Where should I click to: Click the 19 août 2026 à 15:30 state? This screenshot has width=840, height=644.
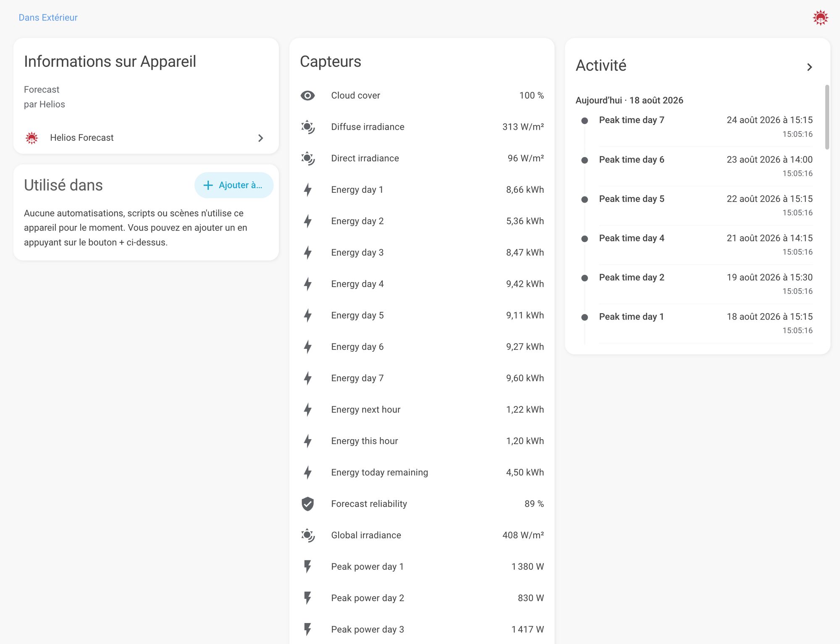769,277
